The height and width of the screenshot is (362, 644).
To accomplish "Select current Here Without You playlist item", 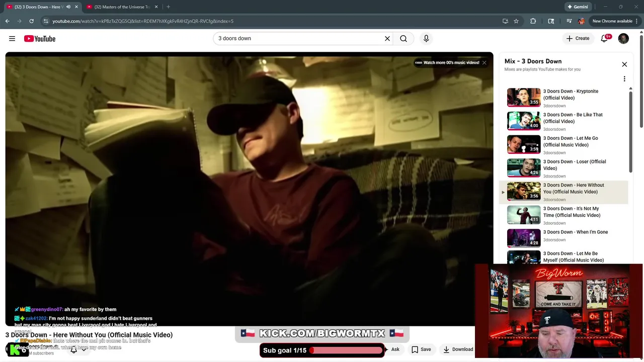I will pyautogui.click(x=563, y=192).
